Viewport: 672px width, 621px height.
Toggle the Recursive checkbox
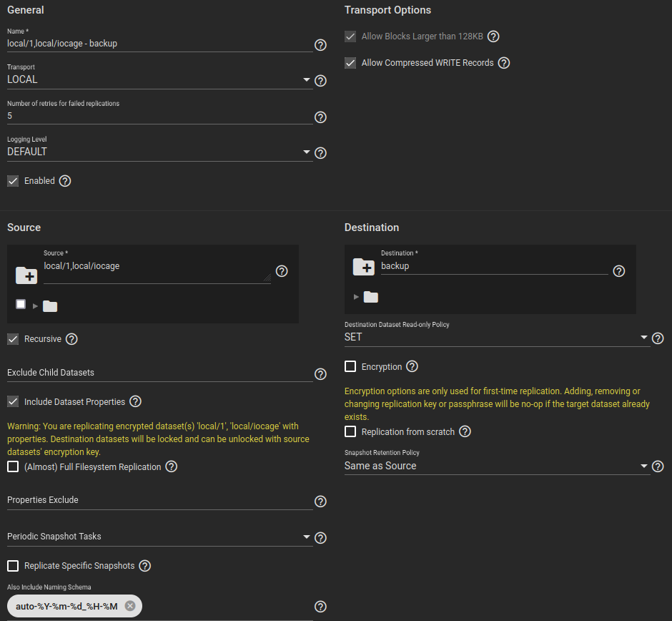(13, 339)
